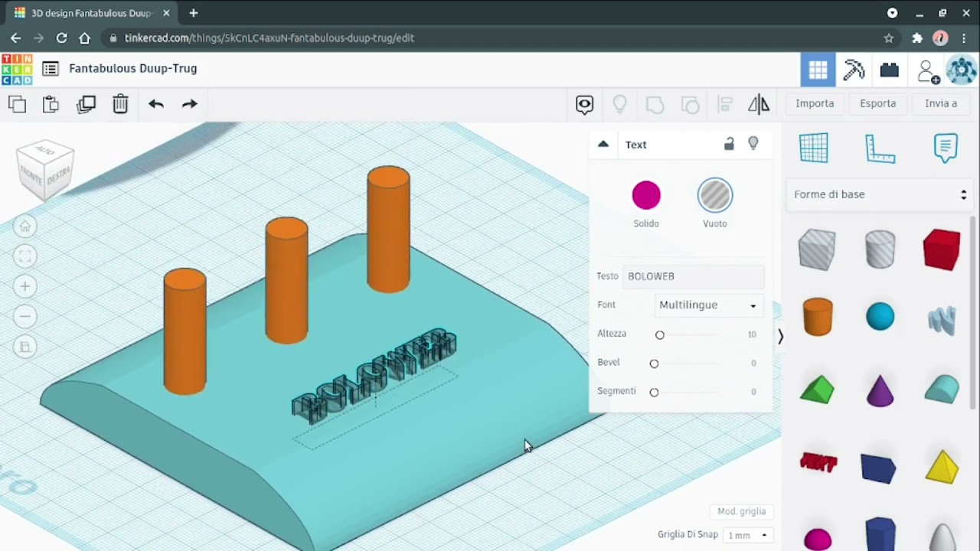Select the orange cylinder shape
Image resolution: width=980 pixels, height=551 pixels.
(818, 317)
